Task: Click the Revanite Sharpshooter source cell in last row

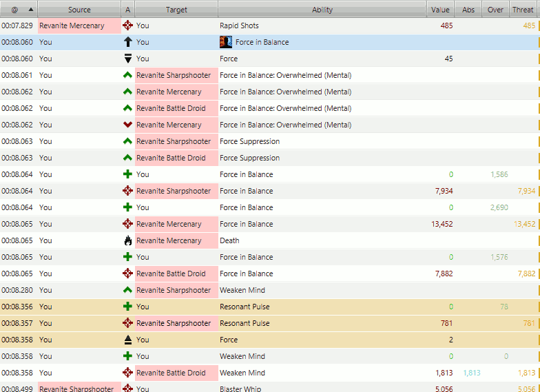Action: click(x=80, y=387)
